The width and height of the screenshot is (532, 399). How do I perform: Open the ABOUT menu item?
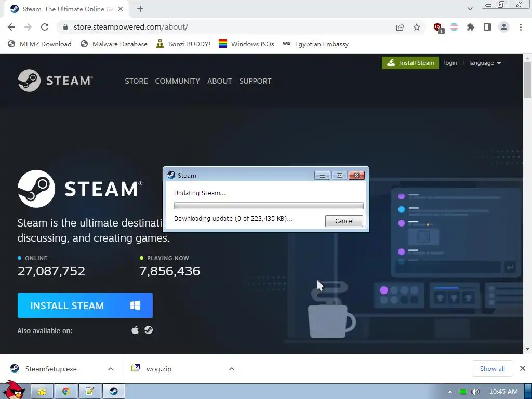(x=220, y=81)
